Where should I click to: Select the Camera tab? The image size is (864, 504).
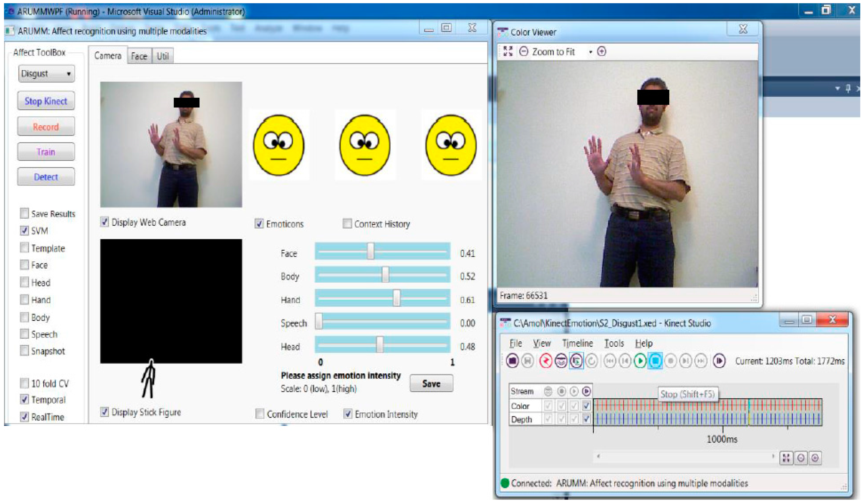(x=108, y=55)
